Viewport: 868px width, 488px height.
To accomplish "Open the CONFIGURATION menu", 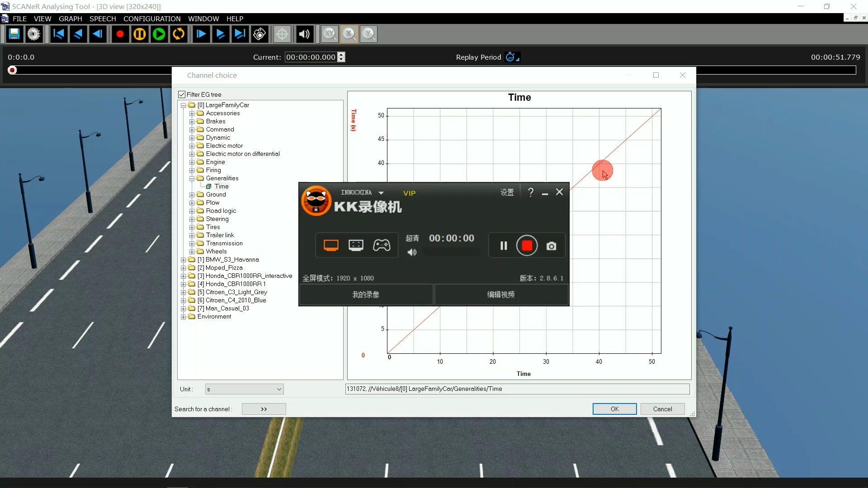I will point(152,19).
